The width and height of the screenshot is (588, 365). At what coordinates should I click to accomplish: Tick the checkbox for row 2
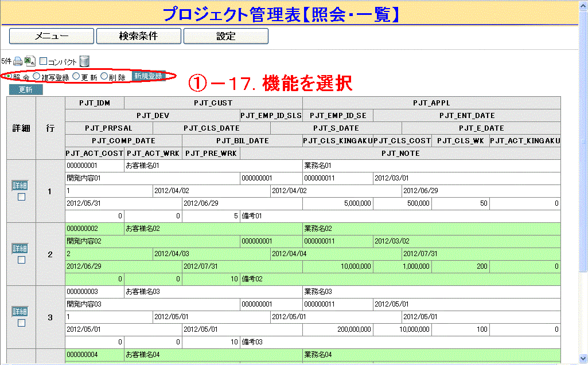click(x=21, y=260)
